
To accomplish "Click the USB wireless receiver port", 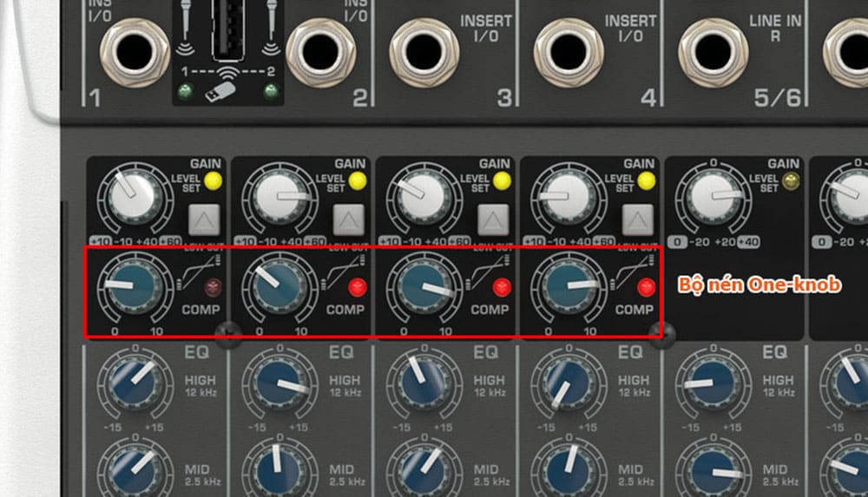I will point(228,29).
